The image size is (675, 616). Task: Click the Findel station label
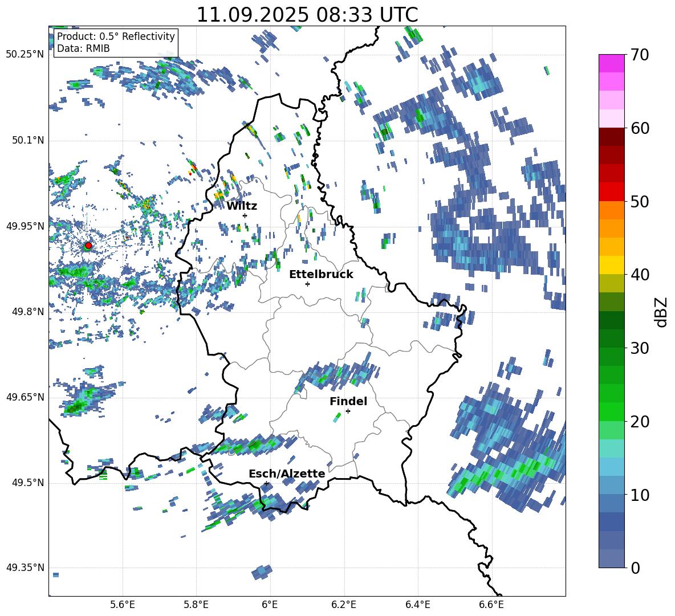pos(348,401)
